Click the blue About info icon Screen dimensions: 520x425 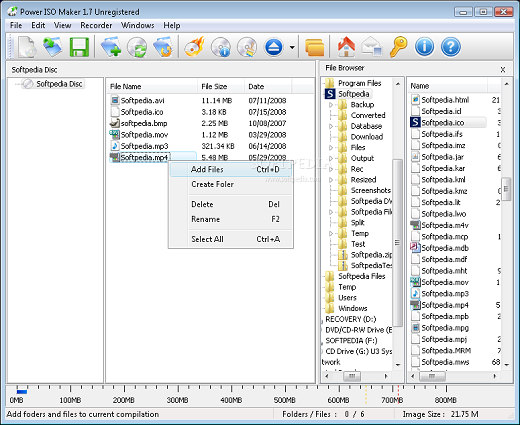click(x=424, y=47)
